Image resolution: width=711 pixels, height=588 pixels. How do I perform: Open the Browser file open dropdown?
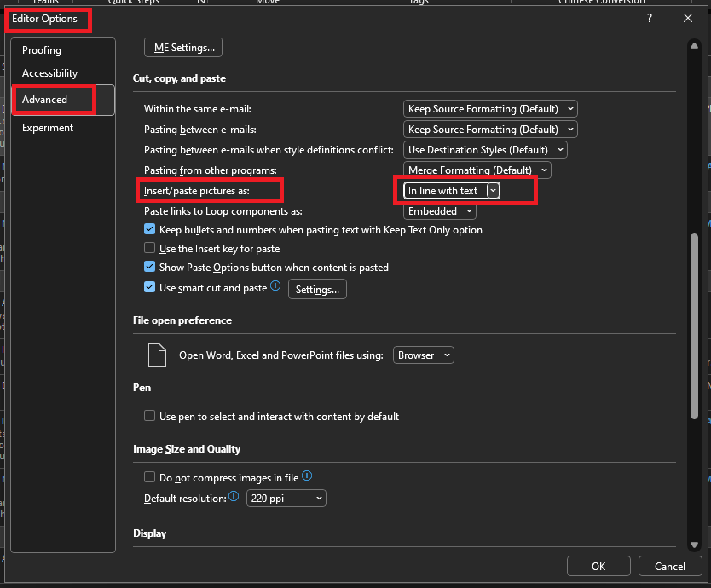pos(424,355)
